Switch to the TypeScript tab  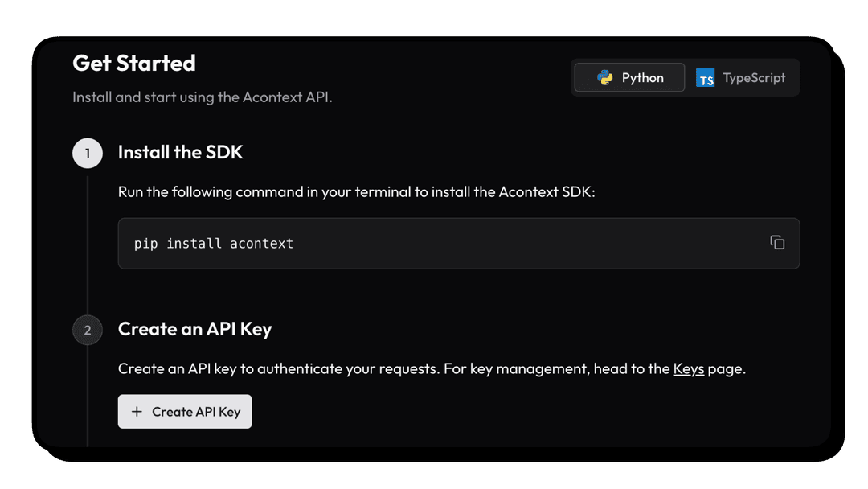[741, 77]
